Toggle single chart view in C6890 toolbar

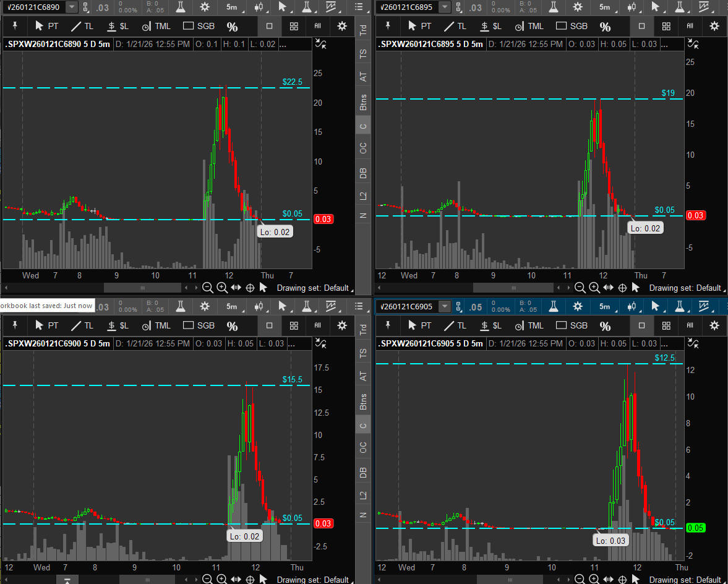tap(269, 27)
